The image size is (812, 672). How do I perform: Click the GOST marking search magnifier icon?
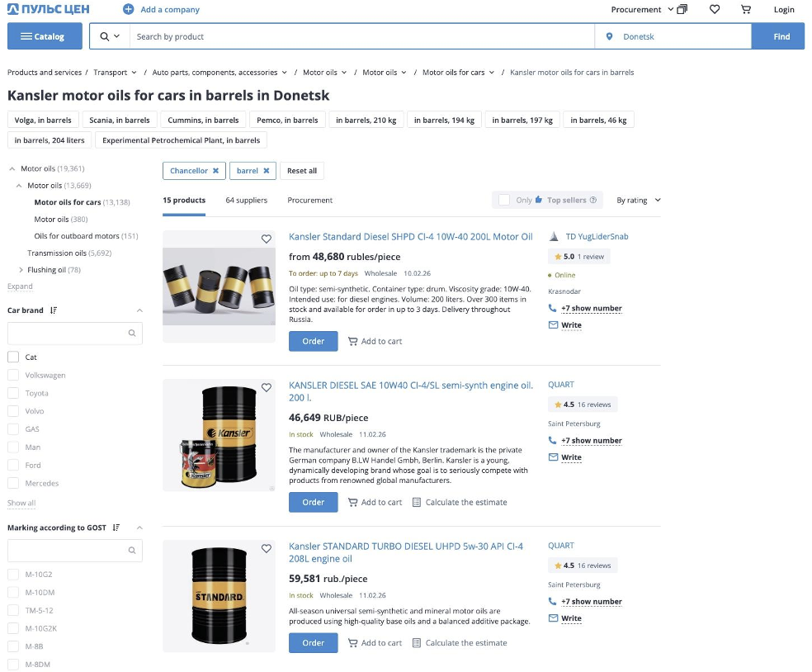132,551
